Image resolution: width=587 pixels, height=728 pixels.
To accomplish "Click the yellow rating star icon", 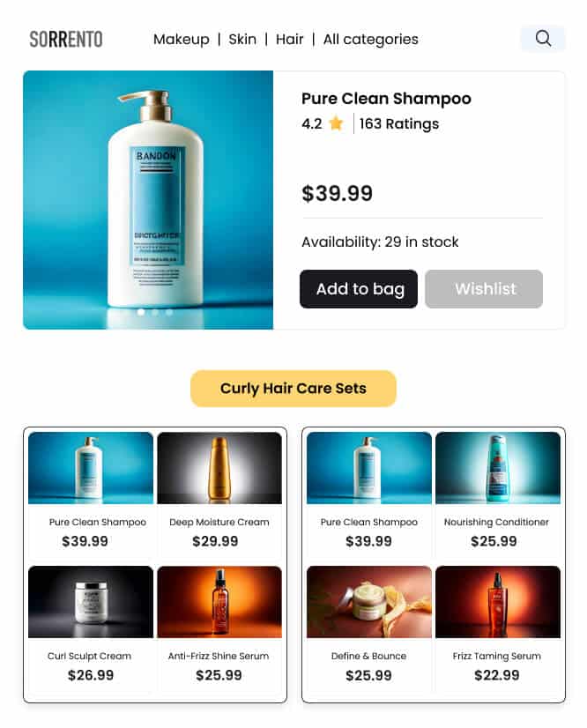I will pyautogui.click(x=336, y=123).
